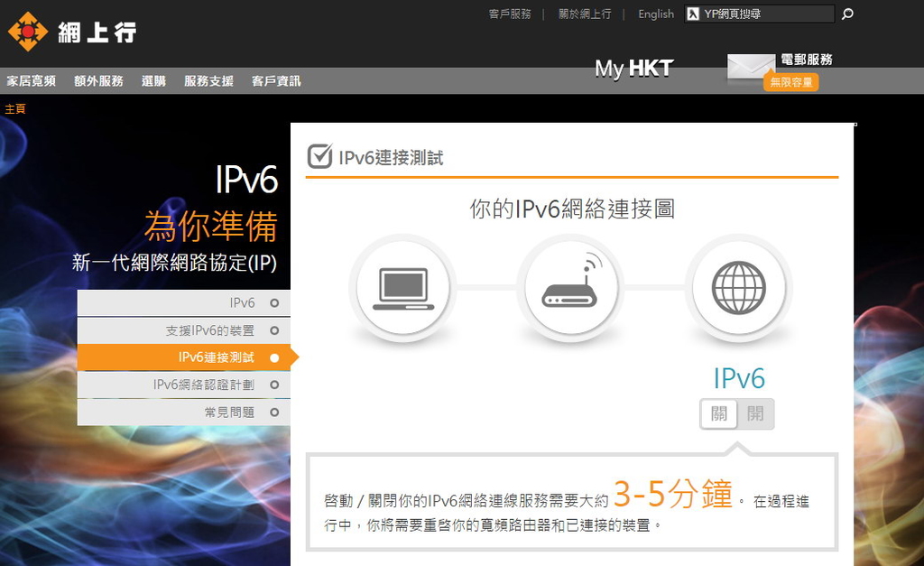This screenshot has height=566, width=924.
Task: Click the wireless router icon in the diagram
Action: pyautogui.click(x=571, y=288)
